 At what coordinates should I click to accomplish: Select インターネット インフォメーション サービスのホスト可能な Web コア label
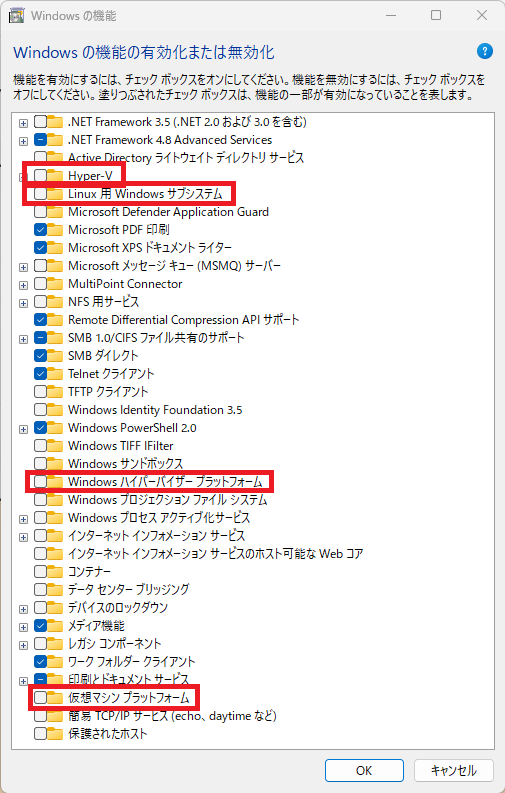click(x=215, y=553)
